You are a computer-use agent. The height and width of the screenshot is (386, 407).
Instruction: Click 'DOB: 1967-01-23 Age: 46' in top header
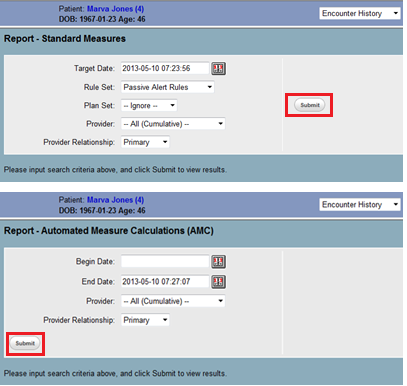pos(102,19)
